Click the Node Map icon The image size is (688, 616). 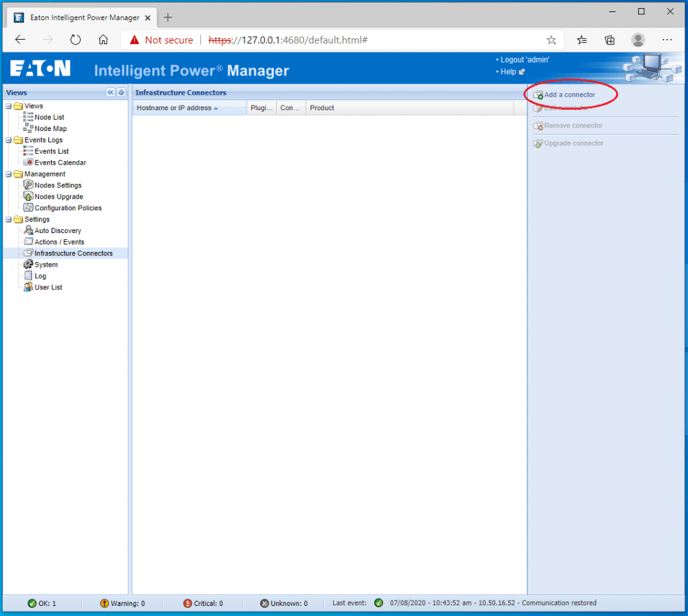point(28,128)
